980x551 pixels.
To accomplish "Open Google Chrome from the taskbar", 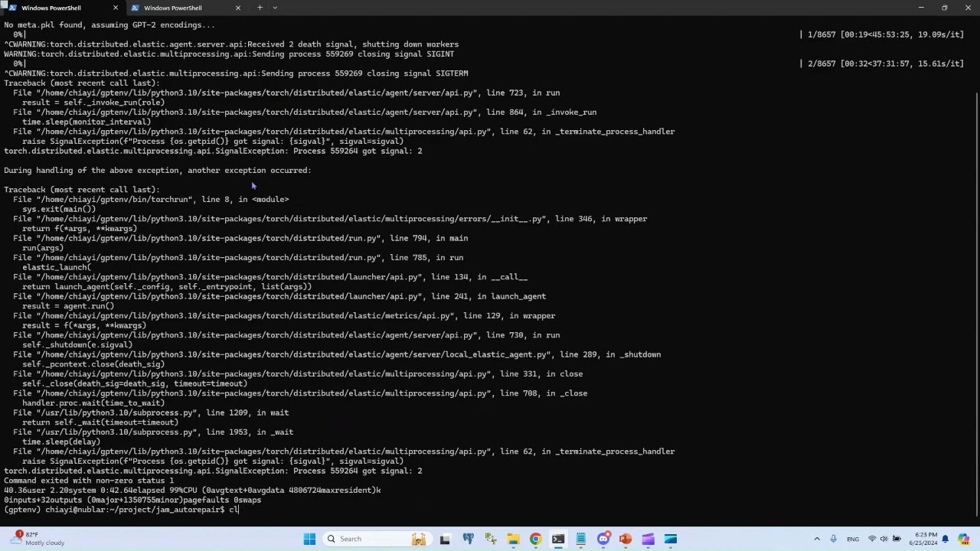I will 535,539.
